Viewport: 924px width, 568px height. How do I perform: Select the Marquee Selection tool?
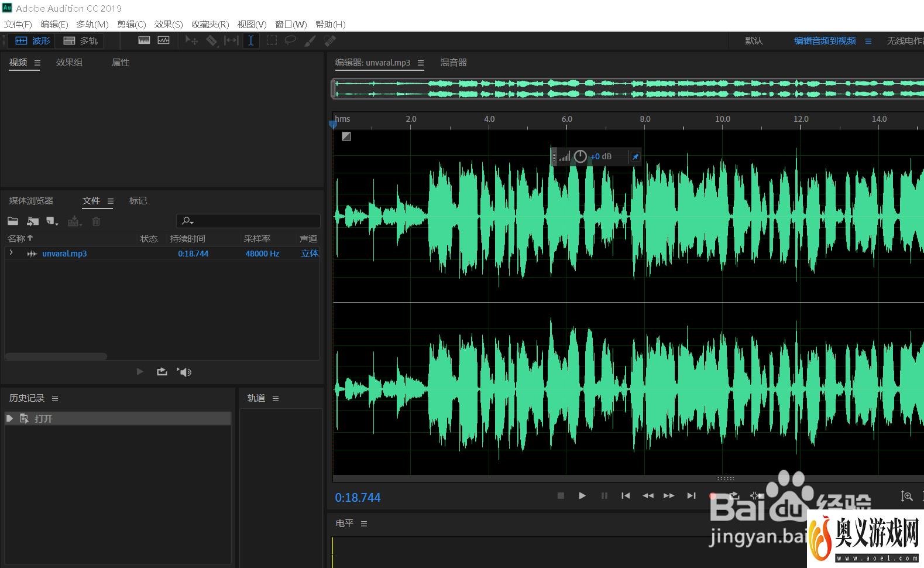tap(272, 40)
